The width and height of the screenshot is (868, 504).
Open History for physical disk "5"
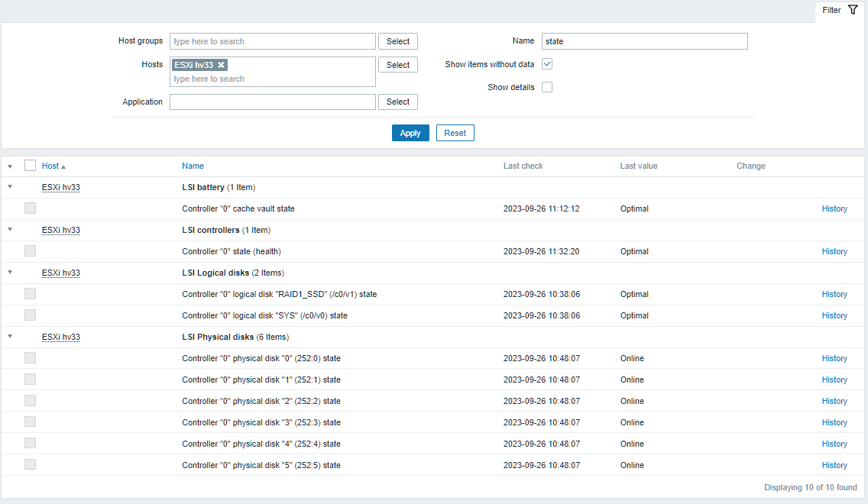834,465
